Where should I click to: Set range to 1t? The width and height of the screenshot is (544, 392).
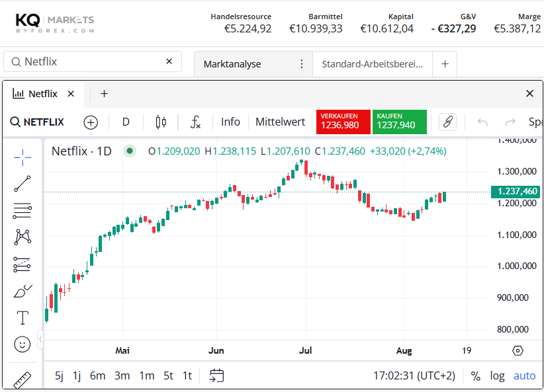click(187, 375)
